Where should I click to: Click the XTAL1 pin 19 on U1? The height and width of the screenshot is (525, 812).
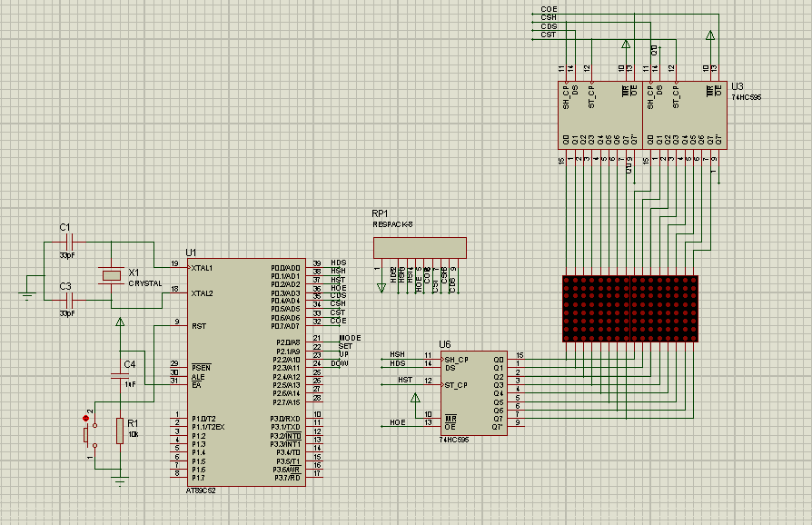(173, 267)
